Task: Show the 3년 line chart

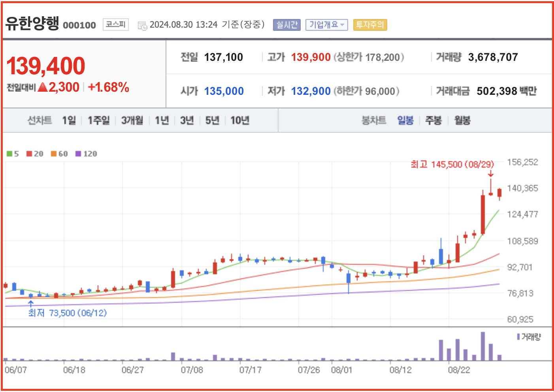Action: pos(187,120)
